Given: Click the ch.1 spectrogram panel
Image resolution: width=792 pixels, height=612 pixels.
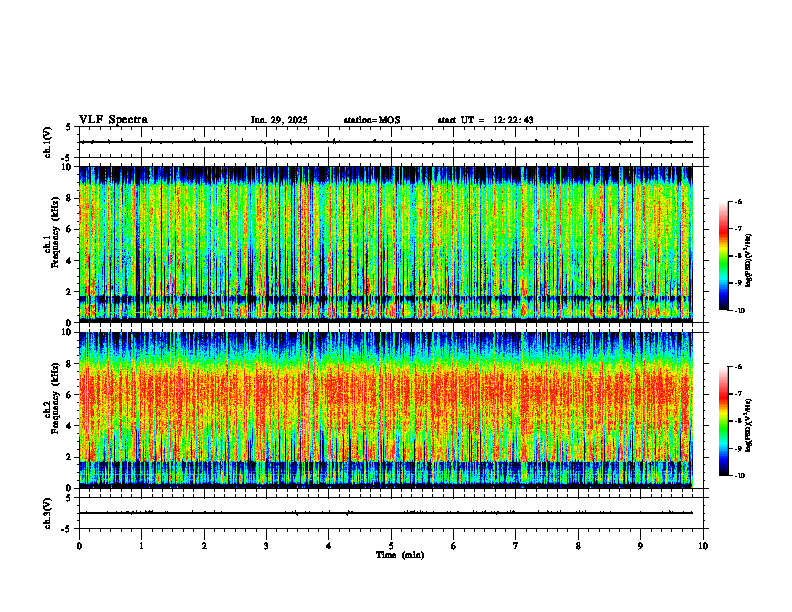Looking at the screenshot, I should coord(386,244).
